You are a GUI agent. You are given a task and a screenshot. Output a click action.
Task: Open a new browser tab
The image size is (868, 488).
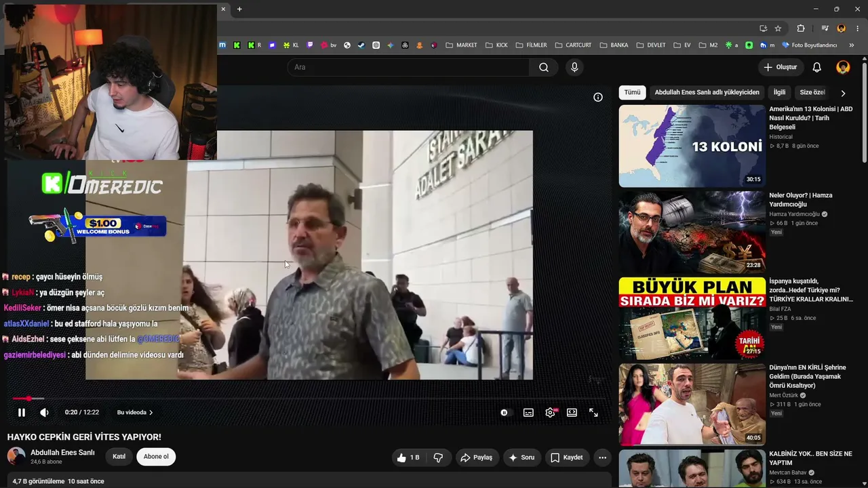(239, 9)
